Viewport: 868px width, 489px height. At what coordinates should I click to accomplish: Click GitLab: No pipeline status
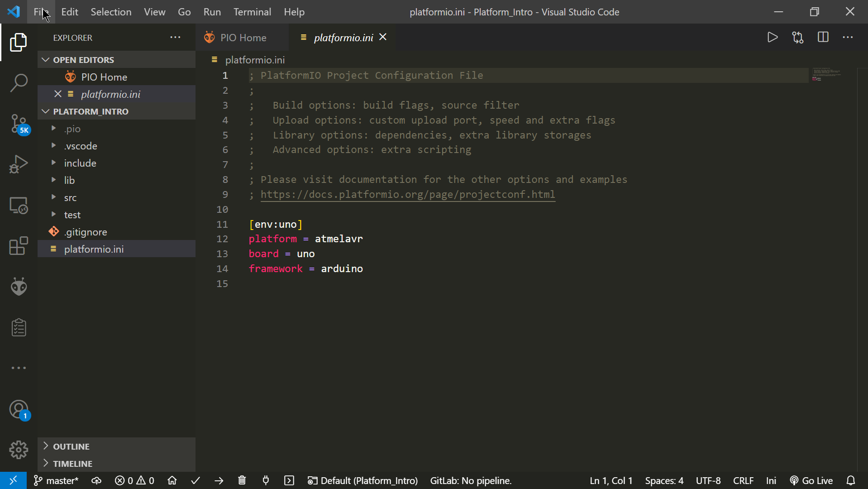coord(471,480)
